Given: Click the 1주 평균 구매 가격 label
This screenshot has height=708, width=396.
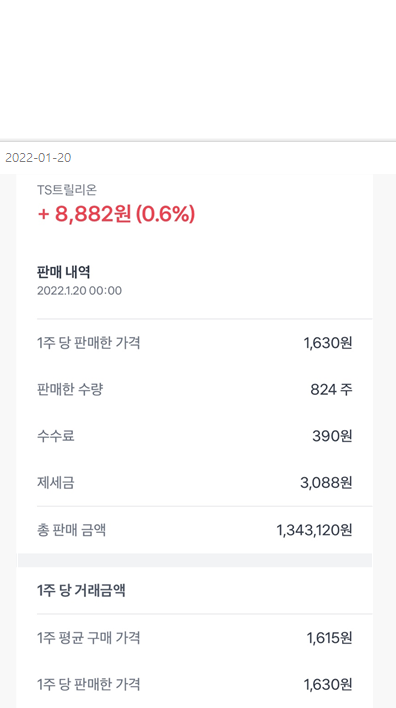Looking at the screenshot, I should coord(89,638).
